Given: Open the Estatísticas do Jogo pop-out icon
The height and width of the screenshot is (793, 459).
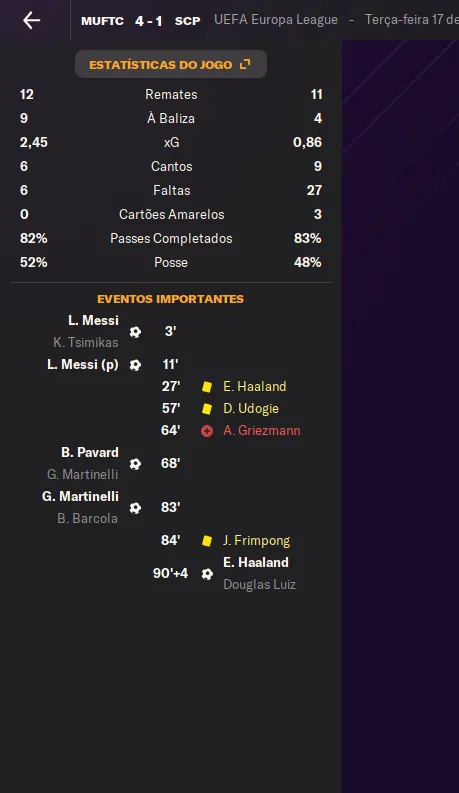Looking at the screenshot, I should click(x=245, y=64).
